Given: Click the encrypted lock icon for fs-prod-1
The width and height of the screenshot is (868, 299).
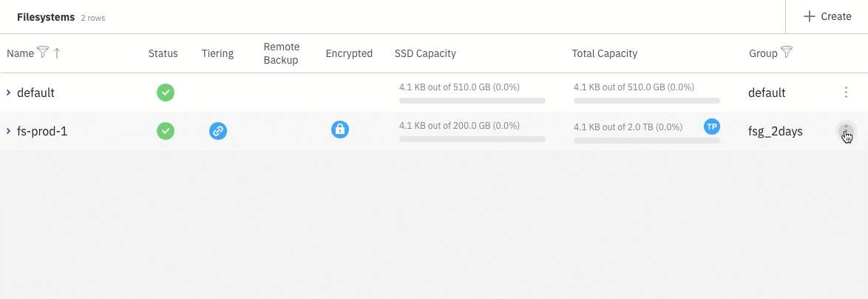Looking at the screenshot, I should coord(340,130).
